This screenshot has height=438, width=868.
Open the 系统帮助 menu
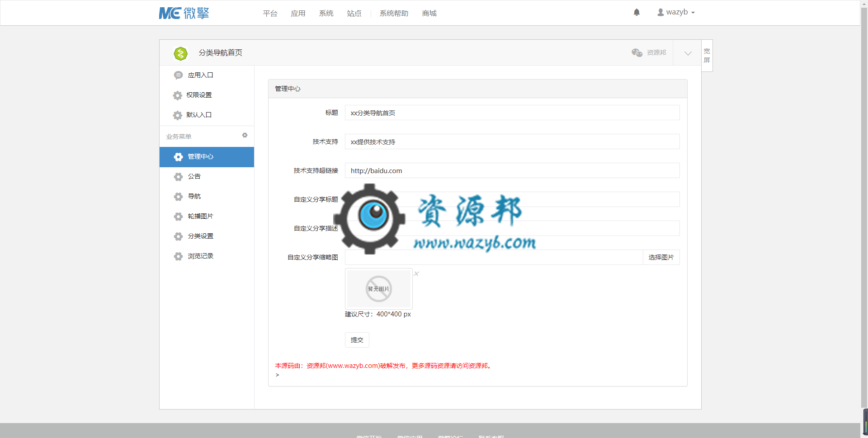[x=394, y=14]
